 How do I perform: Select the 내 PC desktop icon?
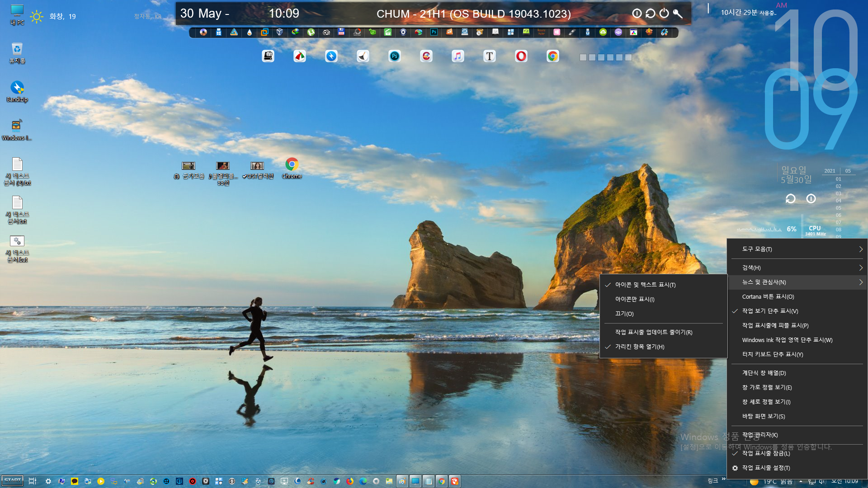click(x=17, y=15)
